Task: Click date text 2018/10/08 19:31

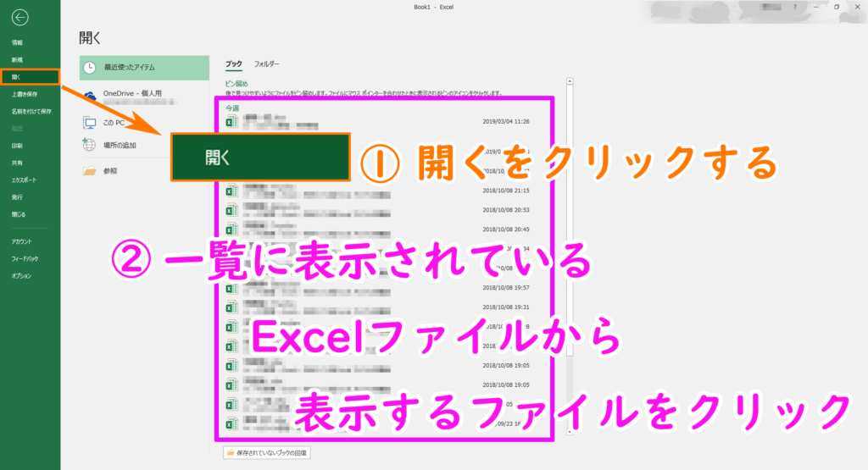Action: [x=506, y=307]
